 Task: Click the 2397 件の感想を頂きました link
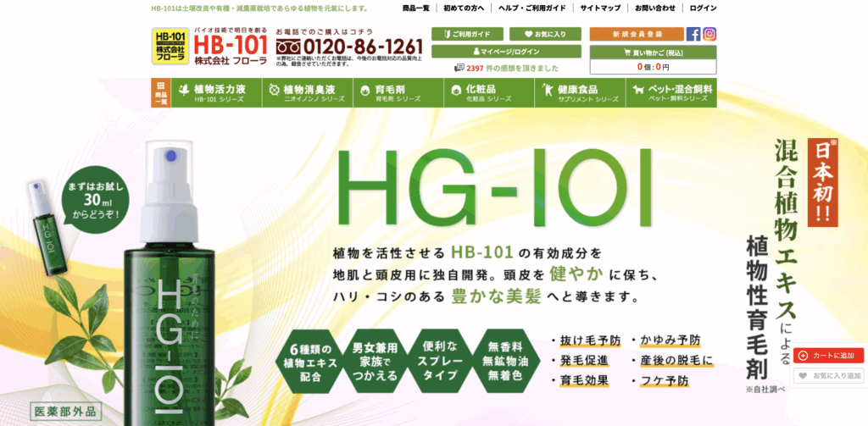[513, 68]
